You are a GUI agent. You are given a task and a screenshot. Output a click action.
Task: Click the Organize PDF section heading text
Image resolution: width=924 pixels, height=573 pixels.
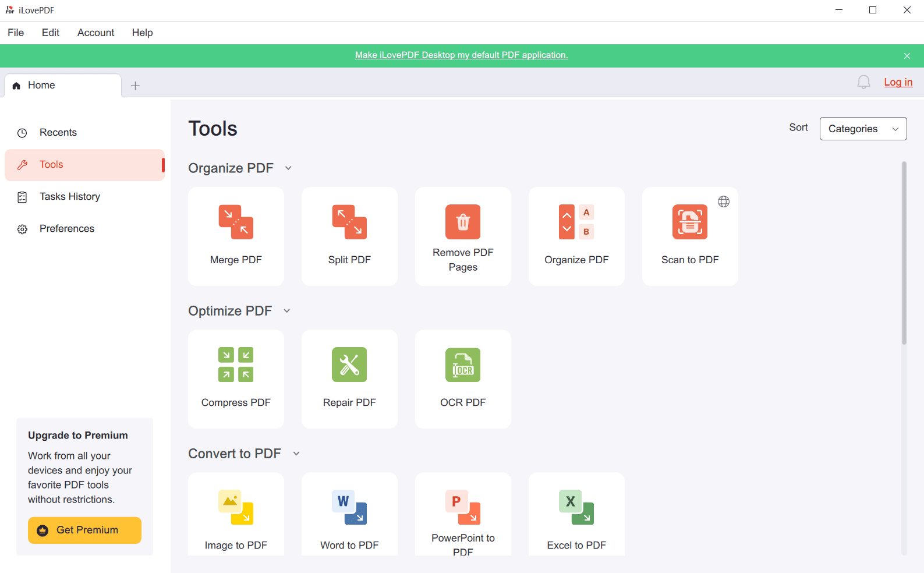tap(231, 168)
